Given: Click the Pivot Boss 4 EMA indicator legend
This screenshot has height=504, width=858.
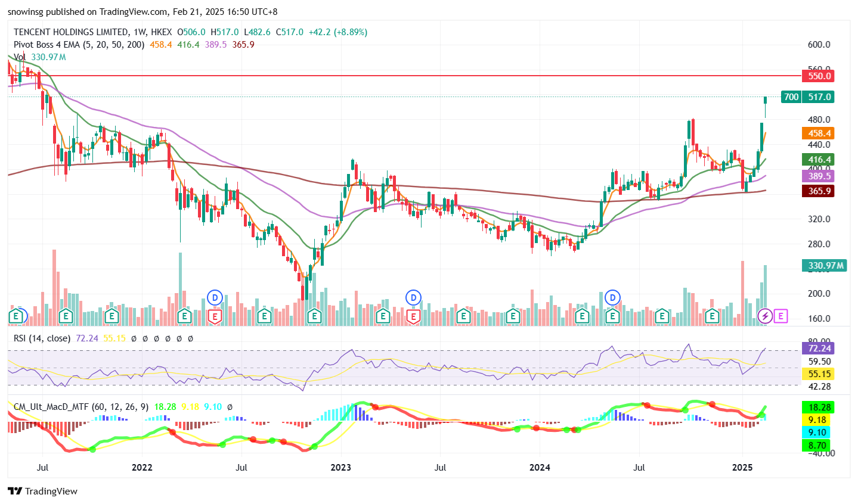Looking at the screenshot, I should point(79,45).
